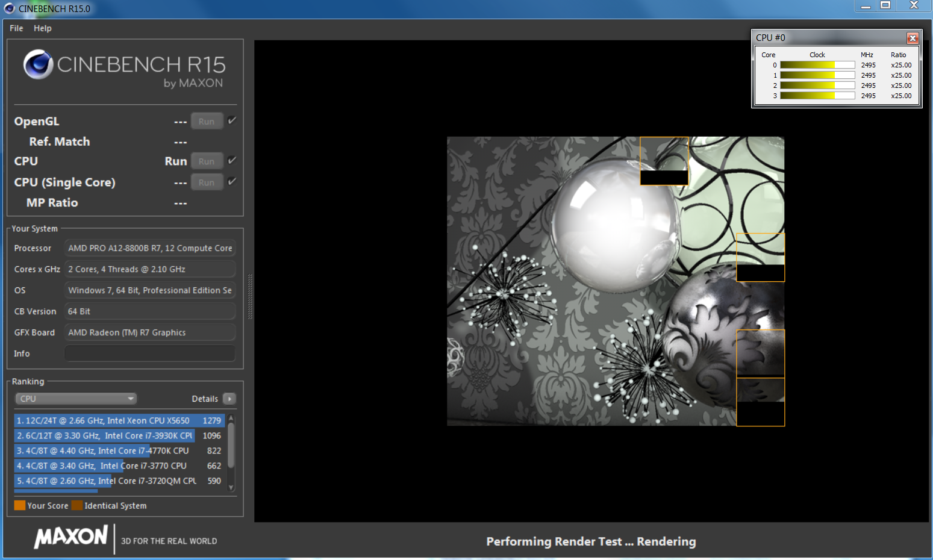The image size is (933, 560).
Task: Click the Cores x GHz field
Action: (149, 269)
